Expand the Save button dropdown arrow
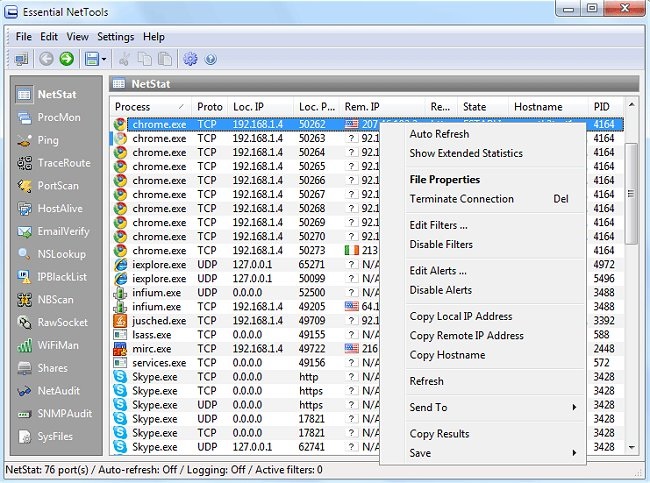650x483 pixels. (104, 59)
